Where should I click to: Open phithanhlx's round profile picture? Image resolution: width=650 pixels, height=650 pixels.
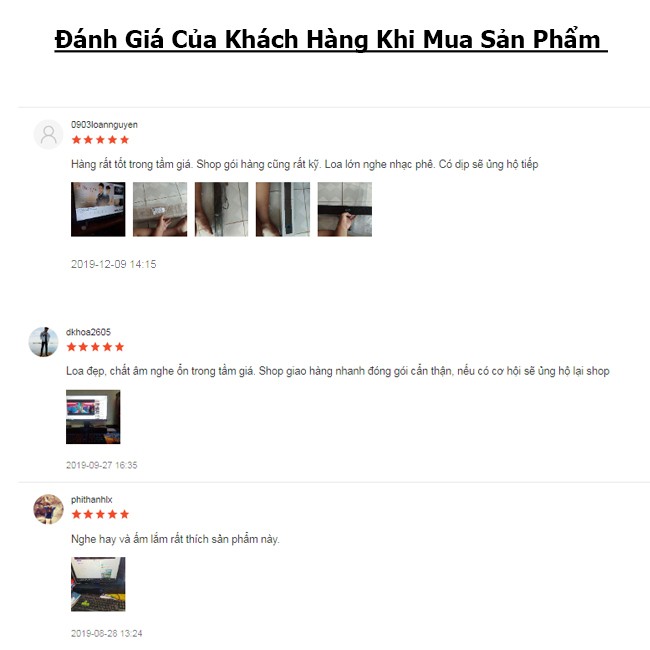tap(48, 509)
